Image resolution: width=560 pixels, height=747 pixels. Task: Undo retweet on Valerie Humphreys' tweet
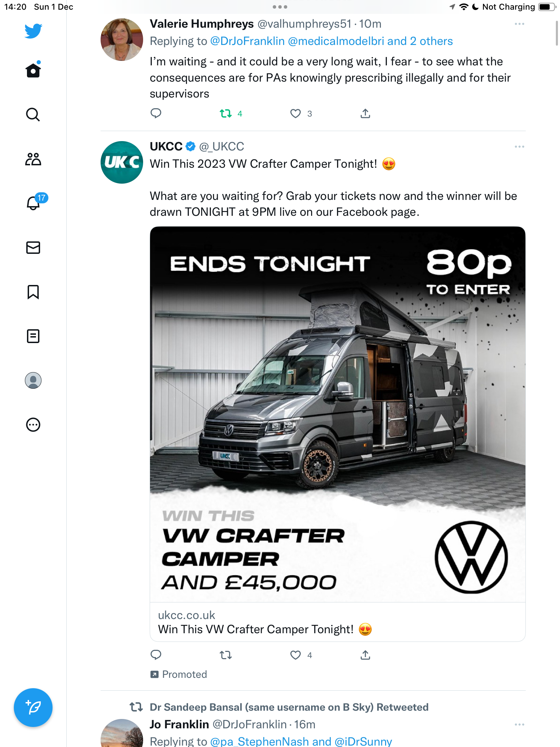[226, 113]
